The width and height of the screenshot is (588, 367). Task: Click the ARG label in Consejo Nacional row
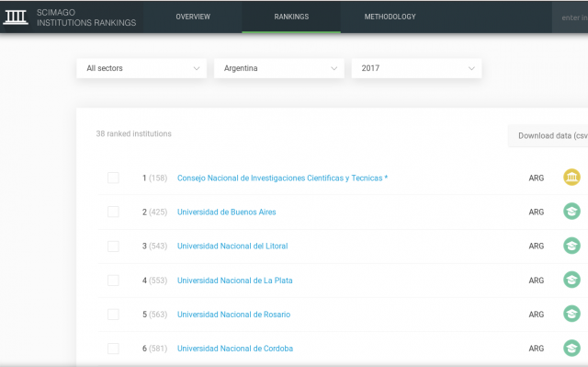click(x=537, y=178)
